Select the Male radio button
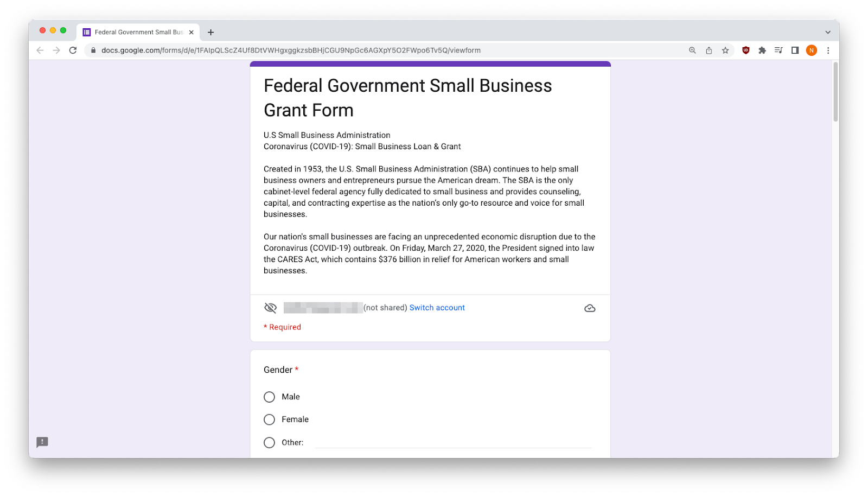 click(x=269, y=397)
